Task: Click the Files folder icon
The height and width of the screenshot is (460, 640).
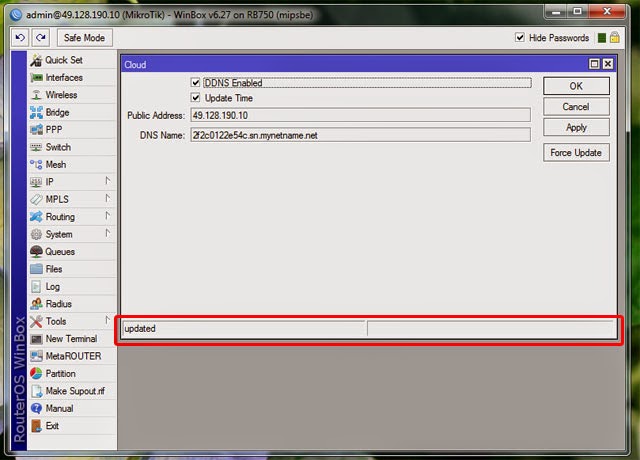Action: 36,269
